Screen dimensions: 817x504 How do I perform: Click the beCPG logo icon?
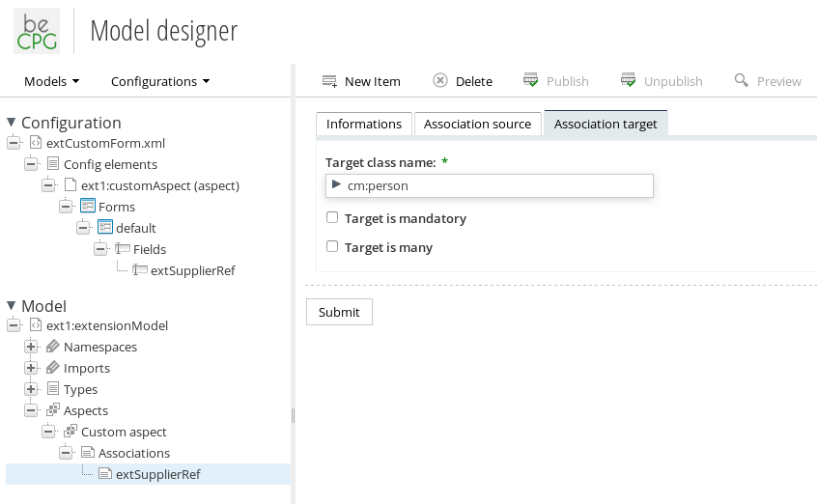[37, 31]
